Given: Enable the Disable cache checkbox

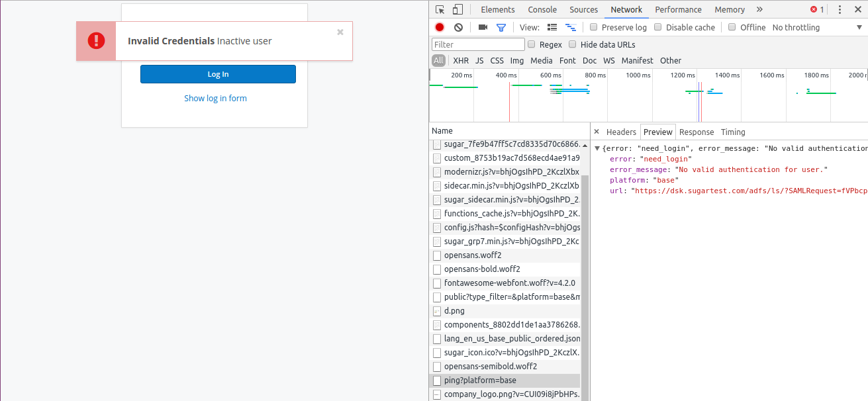Looking at the screenshot, I should [x=658, y=27].
